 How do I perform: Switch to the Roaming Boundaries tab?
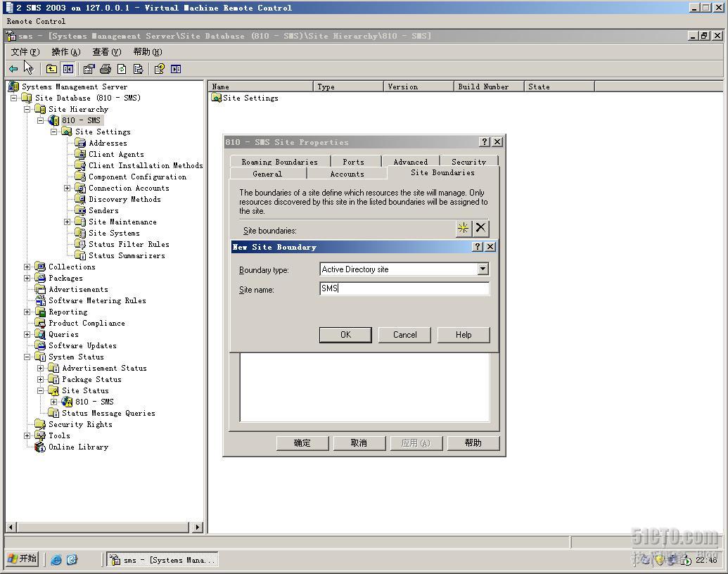click(x=280, y=161)
